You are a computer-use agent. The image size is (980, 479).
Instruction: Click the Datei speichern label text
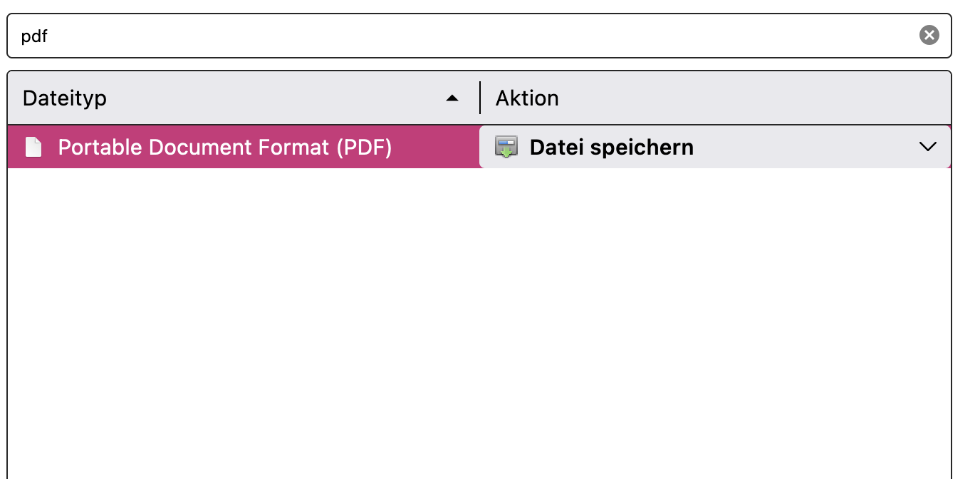[x=611, y=148]
